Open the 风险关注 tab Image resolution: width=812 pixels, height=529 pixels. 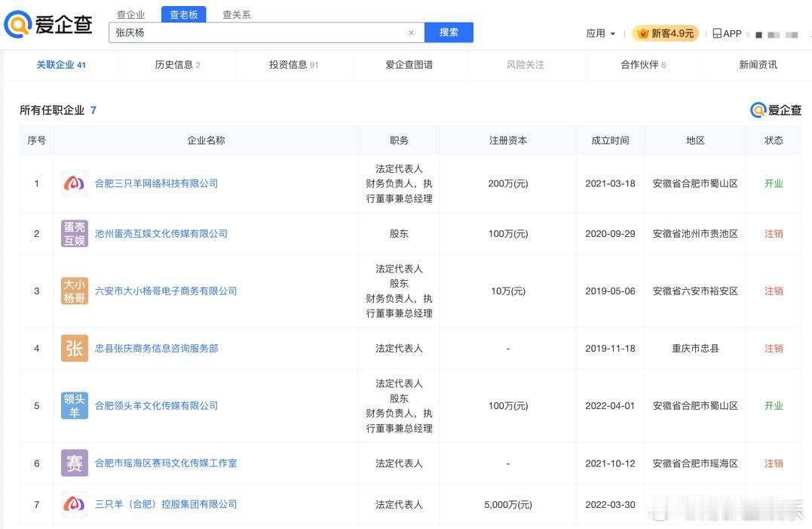pos(525,65)
